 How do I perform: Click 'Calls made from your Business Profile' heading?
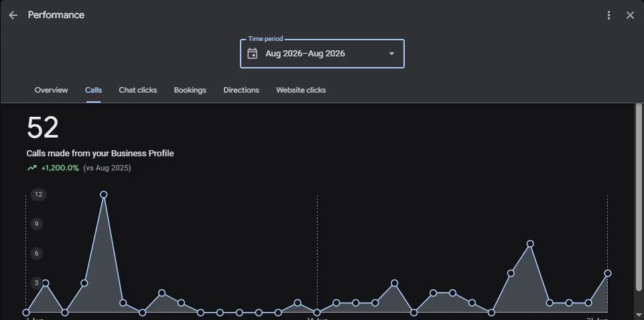[101, 154]
